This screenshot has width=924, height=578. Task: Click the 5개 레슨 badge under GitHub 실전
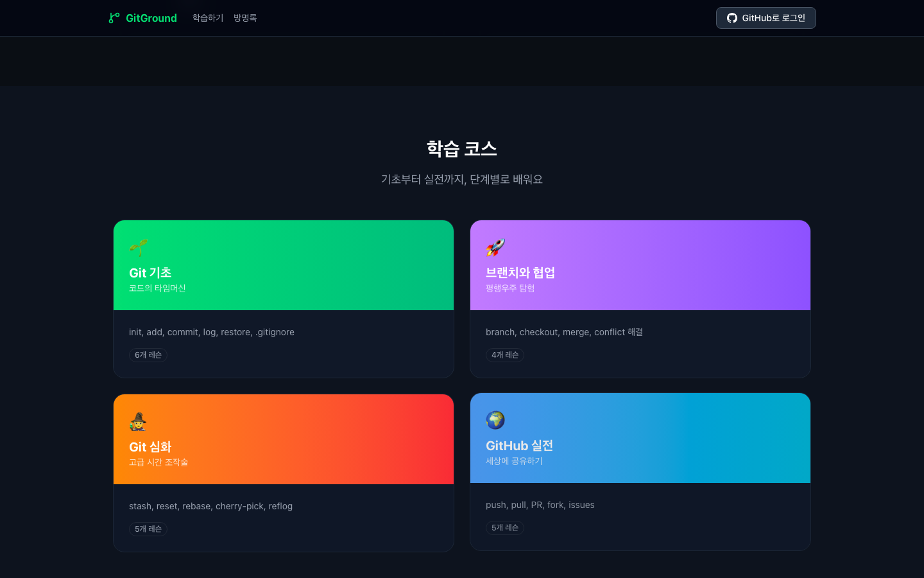(x=505, y=528)
